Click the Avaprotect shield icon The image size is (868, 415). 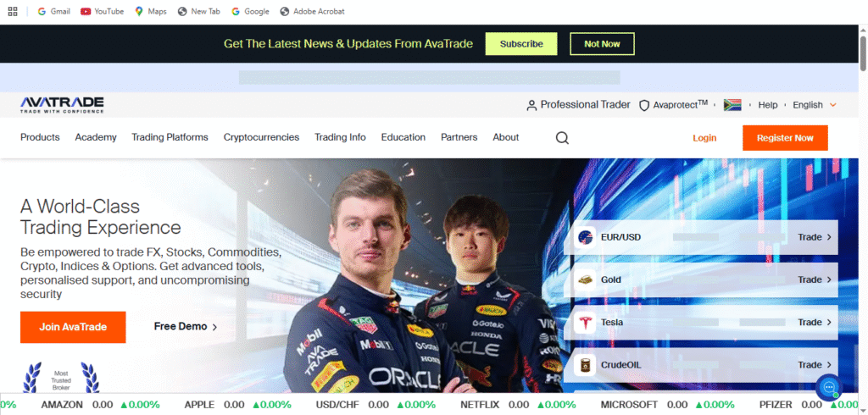[x=644, y=105]
